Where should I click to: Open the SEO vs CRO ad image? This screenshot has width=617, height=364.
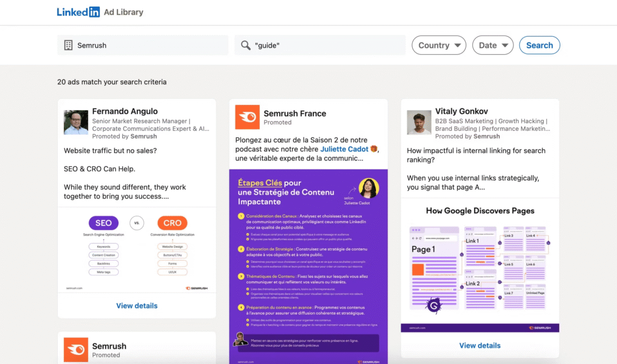[x=137, y=249]
